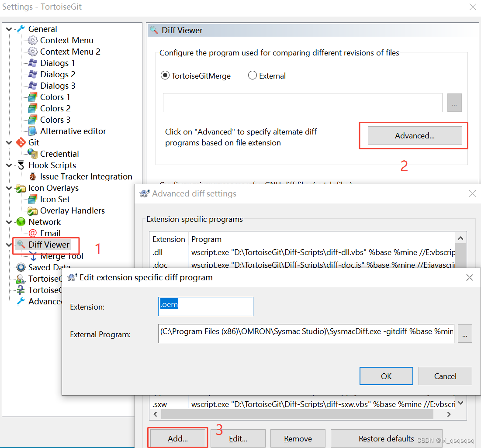The image size is (481, 448).
Task: Open the Saved Data settings icon
Action: coord(21,267)
